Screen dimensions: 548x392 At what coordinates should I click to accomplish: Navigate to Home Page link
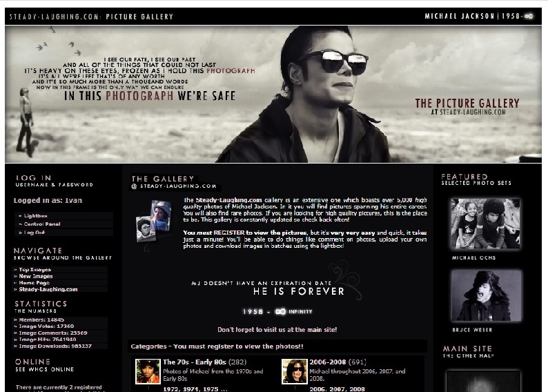34,283
